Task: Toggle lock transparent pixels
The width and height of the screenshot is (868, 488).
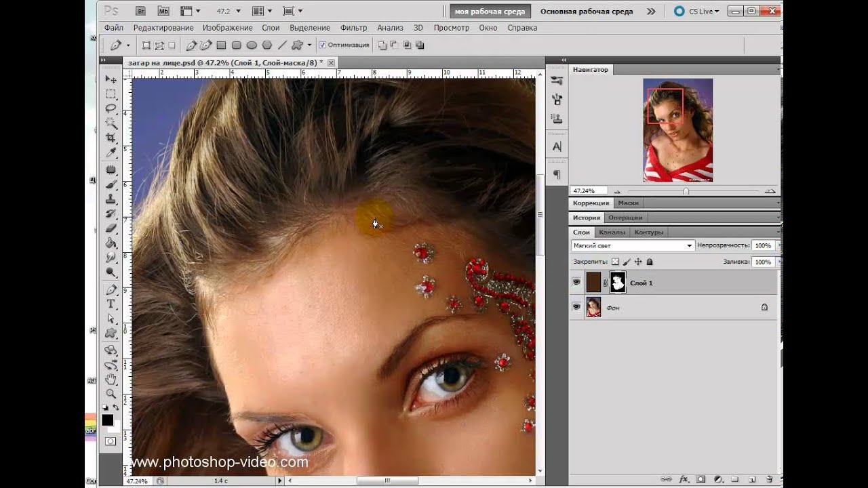Action: tap(615, 262)
